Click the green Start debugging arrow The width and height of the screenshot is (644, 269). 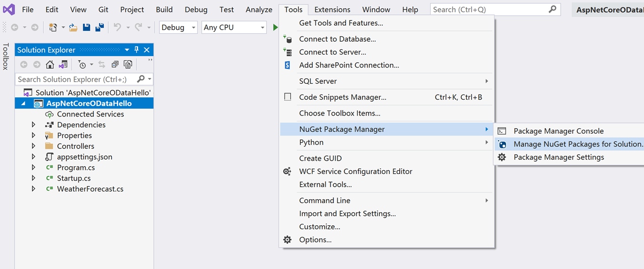tap(275, 28)
